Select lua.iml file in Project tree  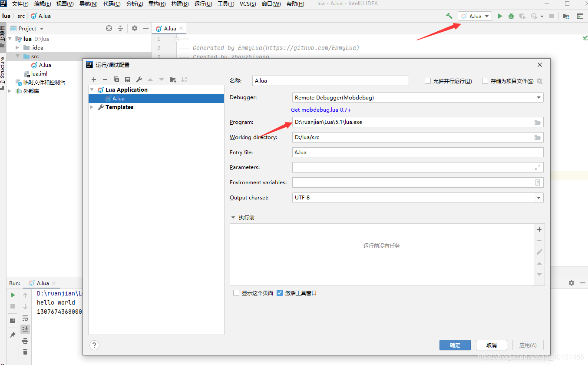click(39, 74)
